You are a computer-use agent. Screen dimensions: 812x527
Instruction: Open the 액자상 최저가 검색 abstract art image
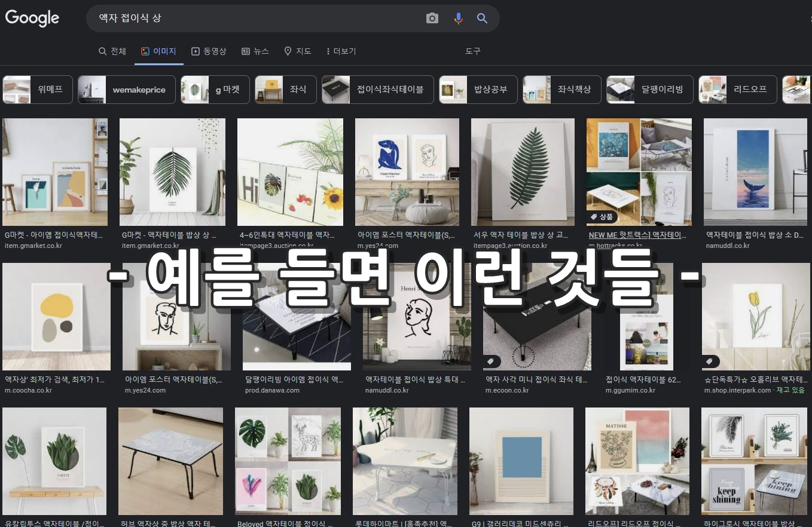(56, 317)
